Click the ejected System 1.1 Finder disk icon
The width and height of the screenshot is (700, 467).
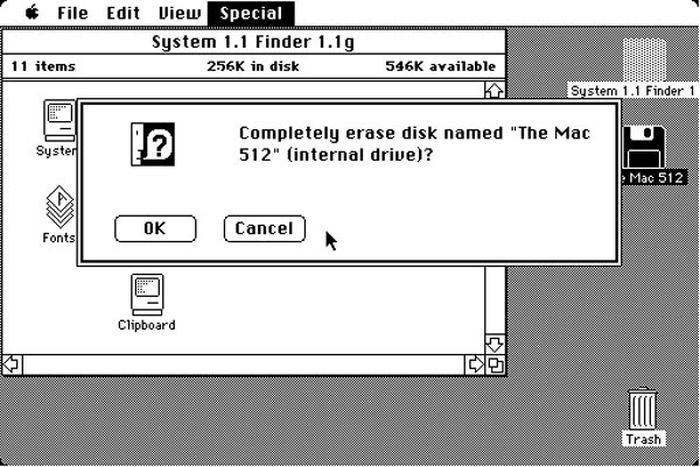(x=645, y=60)
